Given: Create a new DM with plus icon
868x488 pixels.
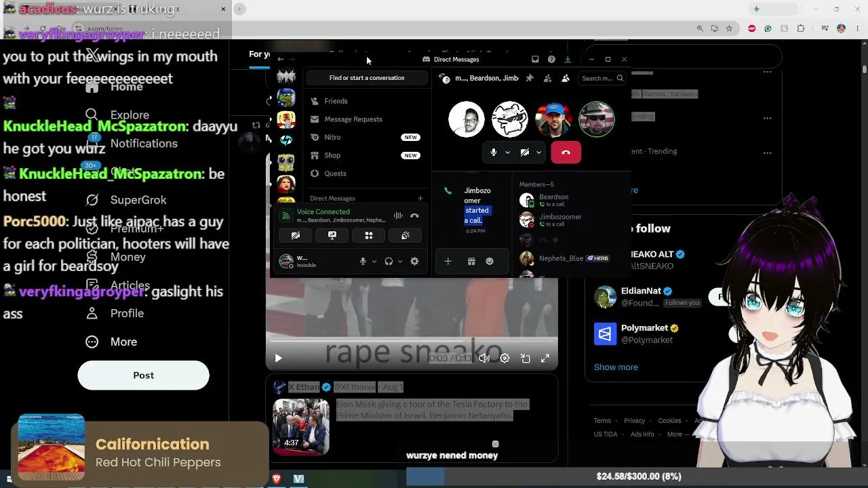Looking at the screenshot, I should [x=420, y=199].
